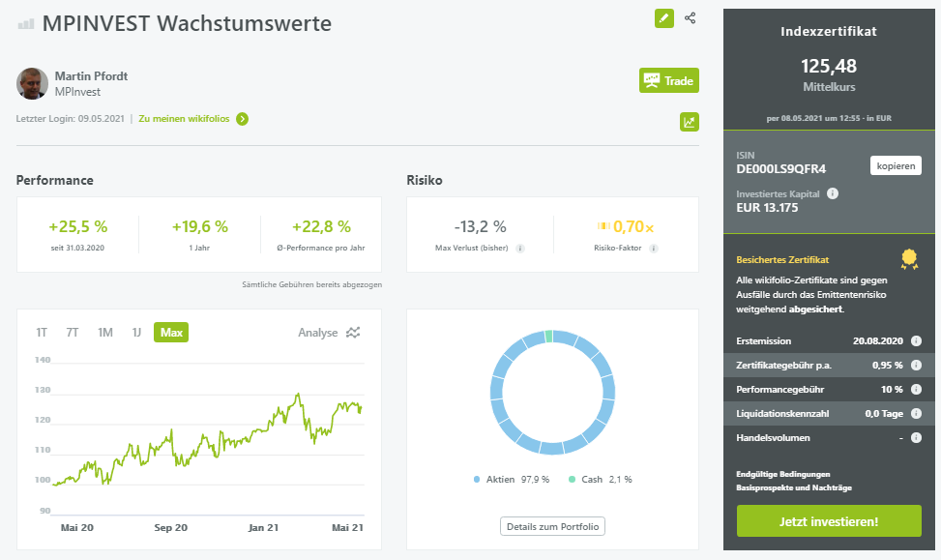Open info icon next to Risiko-Faktor

(x=654, y=249)
